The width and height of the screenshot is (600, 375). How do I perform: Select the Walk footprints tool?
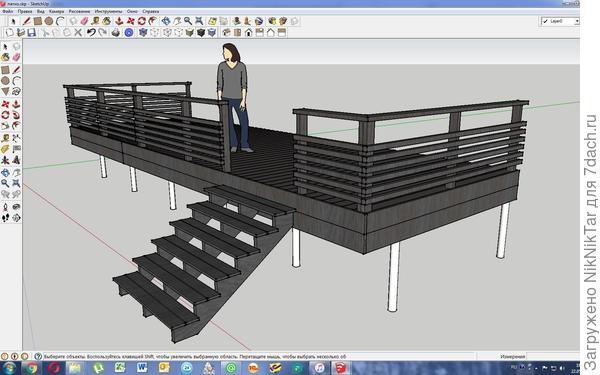pos(5,218)
